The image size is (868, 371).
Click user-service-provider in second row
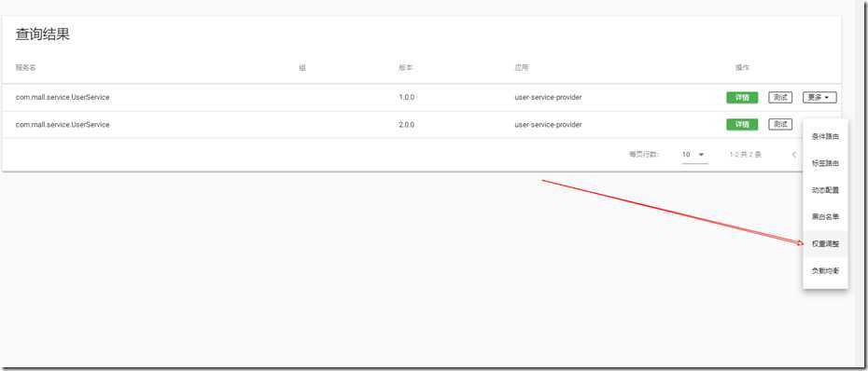click(548, 125)
